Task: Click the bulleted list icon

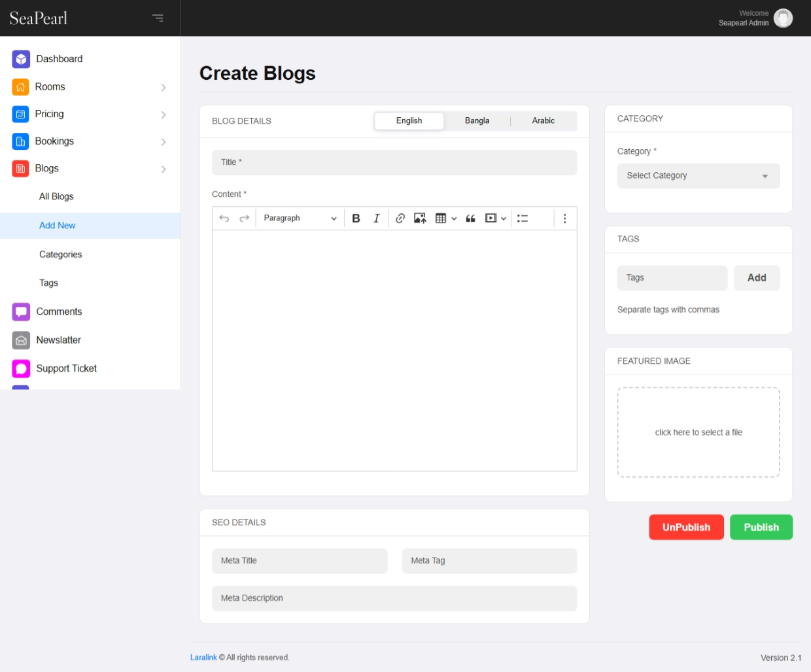Action: [x=523, y=219]
